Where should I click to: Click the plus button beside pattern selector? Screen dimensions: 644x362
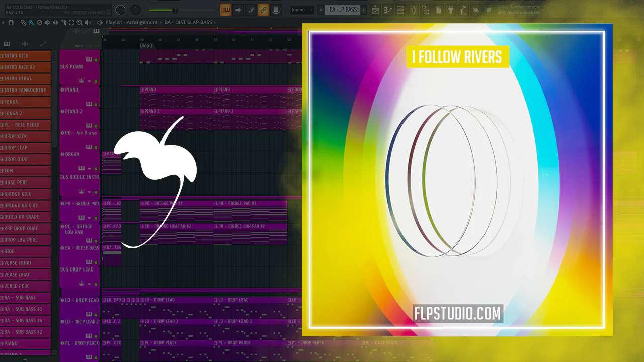point(364,10)
